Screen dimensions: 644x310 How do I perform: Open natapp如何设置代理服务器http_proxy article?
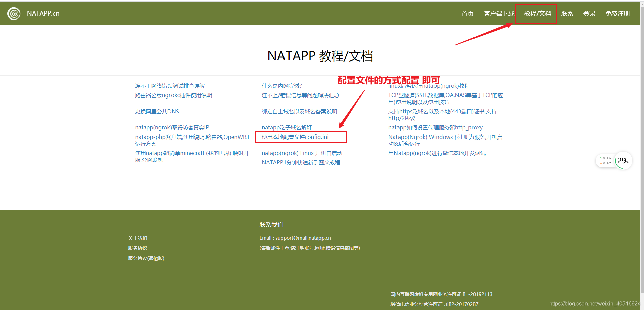435,128
